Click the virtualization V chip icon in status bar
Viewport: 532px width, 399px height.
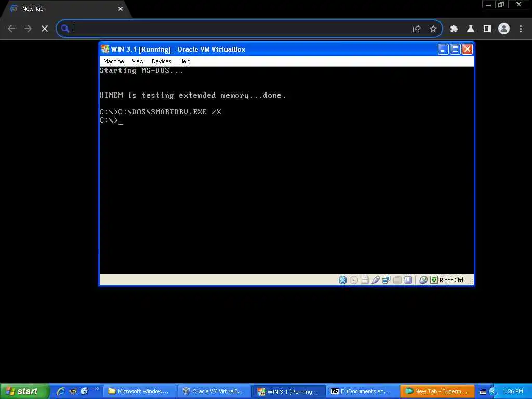408,280
